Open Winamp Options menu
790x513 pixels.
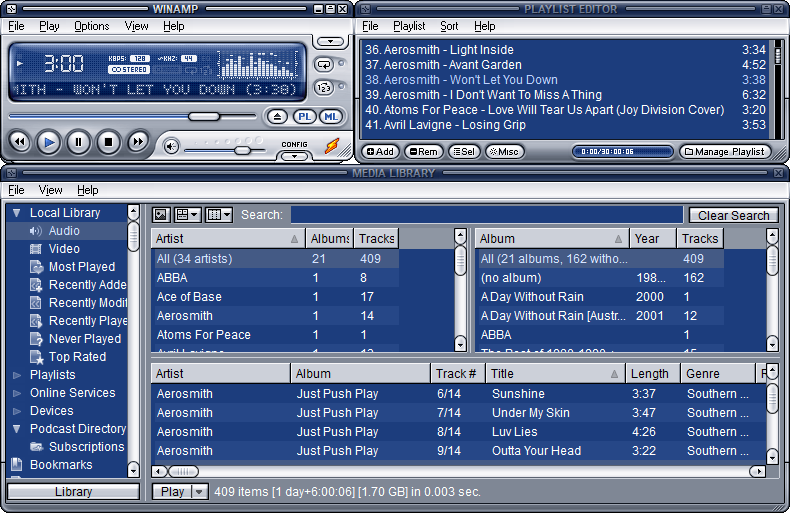click(92, 26)
